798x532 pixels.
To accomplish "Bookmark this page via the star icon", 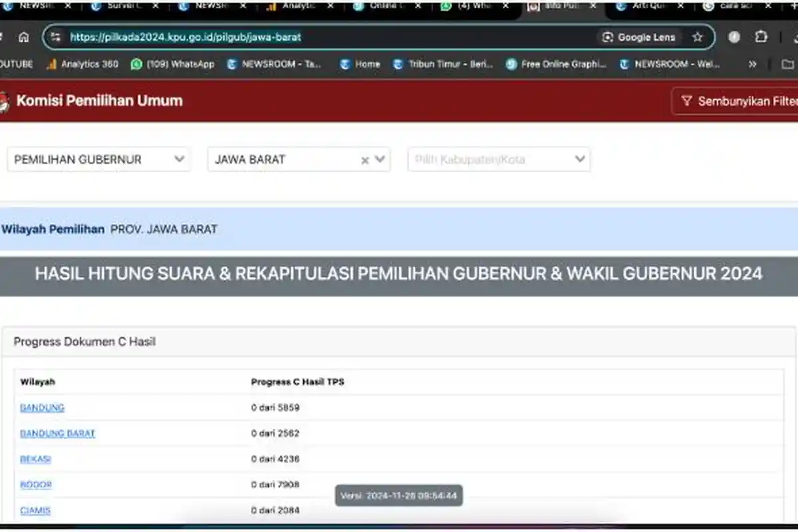I will (696, 37).
